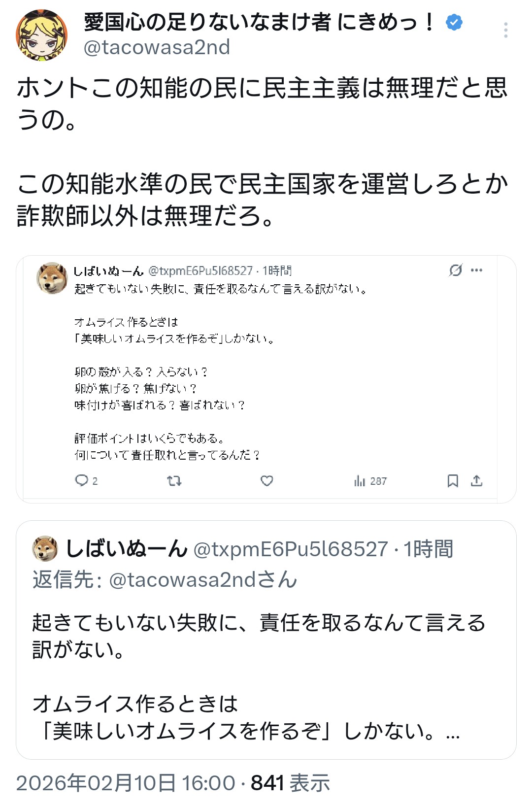This screenshot has width=532, height=808.
Task: Click the blue verified badge beside the author name
Action: click(x=454, y=22)
